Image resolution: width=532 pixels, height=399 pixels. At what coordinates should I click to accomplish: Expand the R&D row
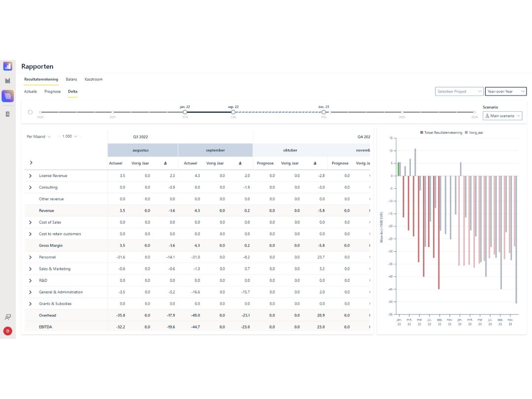(x=30, y=280)
